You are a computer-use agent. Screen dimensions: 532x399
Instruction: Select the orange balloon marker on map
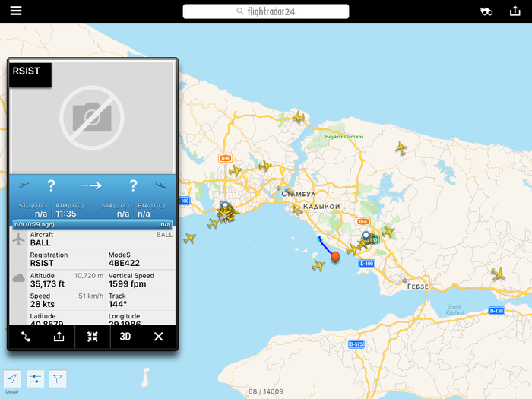coord(335,257)
